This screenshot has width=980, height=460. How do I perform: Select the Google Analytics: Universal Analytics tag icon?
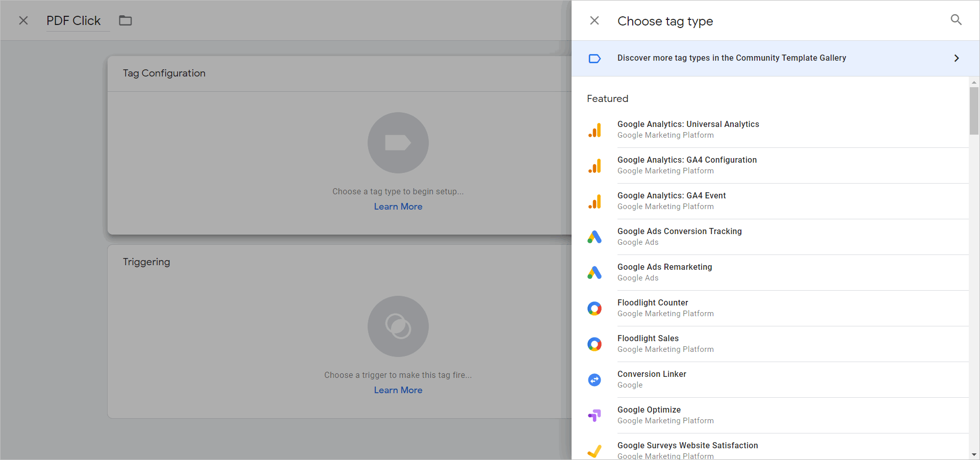pos(595,130)
